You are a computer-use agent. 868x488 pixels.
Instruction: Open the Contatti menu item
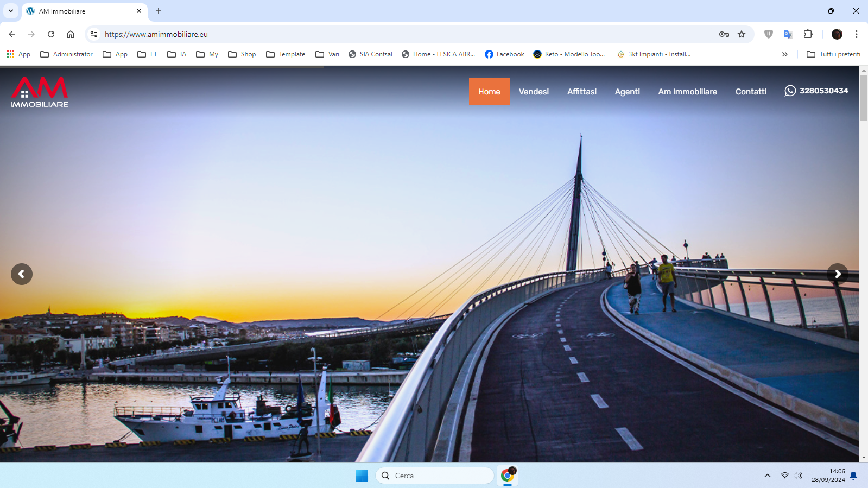[751, 92]
